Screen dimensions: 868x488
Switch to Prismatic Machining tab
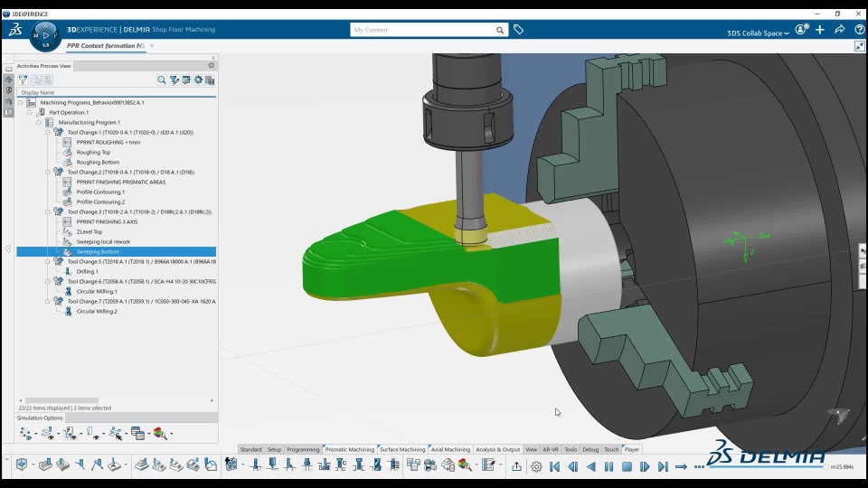coord(349,449)
